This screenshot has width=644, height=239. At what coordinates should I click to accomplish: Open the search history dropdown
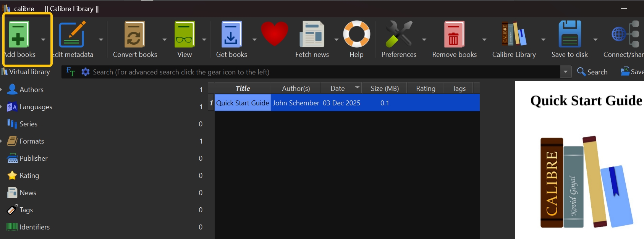coord(566,72)
